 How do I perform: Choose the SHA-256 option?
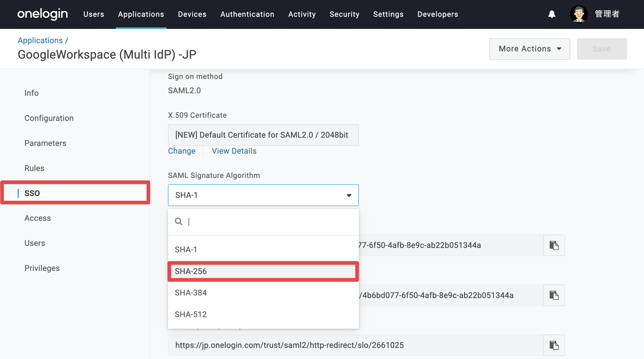[x=263, y=271]
